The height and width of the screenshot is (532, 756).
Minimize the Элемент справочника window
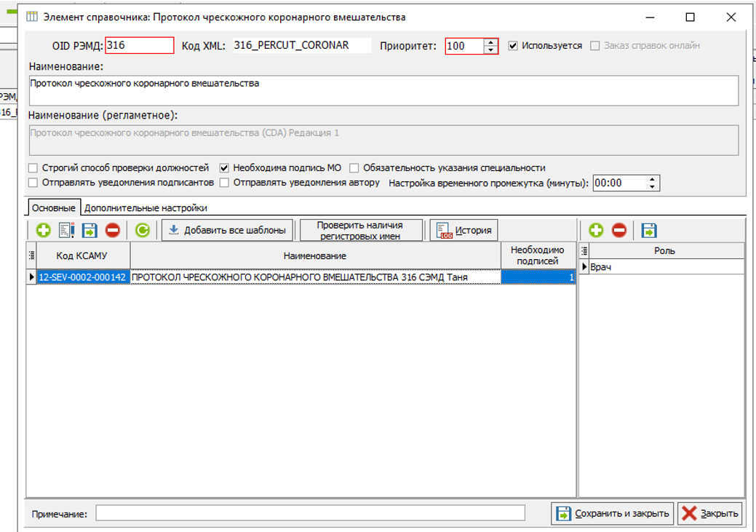tap(650, 17)
